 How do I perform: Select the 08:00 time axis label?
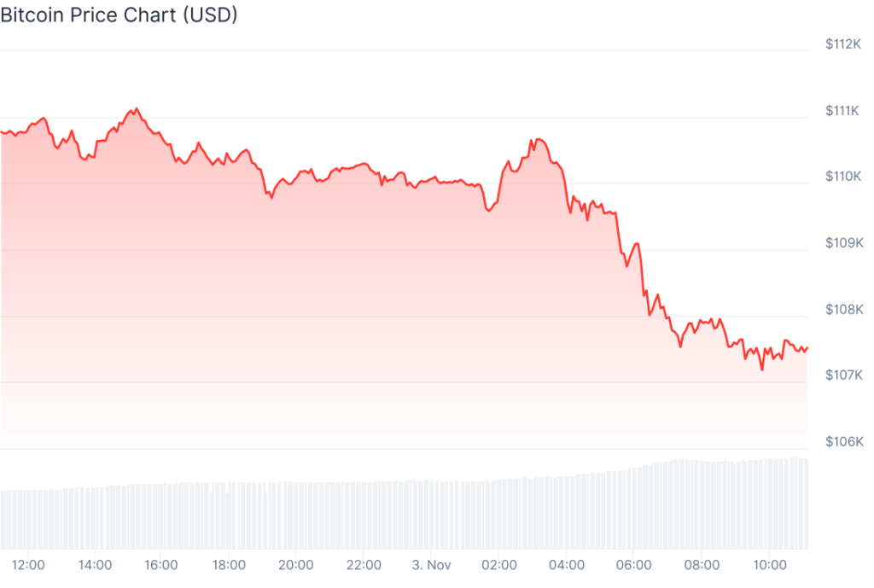(x=702, y=564)
